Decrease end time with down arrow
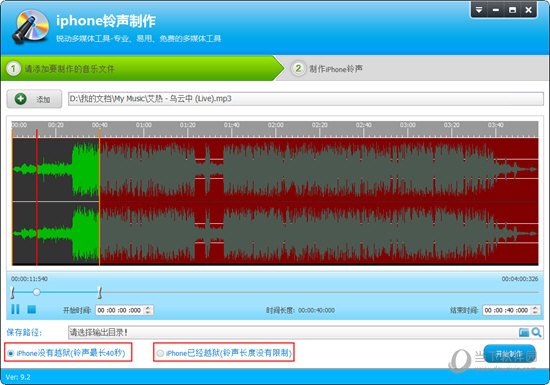The image size is (550, 385). coord(535,312)
